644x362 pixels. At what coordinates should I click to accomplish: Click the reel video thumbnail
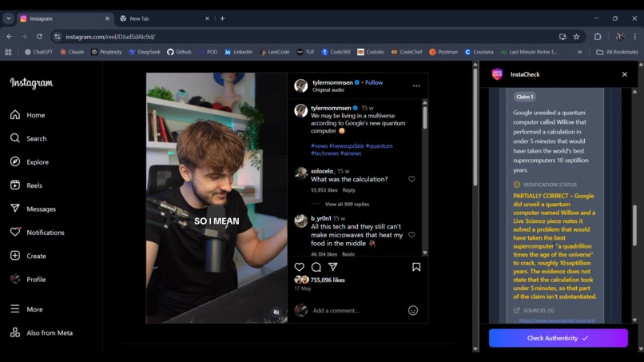217,197
